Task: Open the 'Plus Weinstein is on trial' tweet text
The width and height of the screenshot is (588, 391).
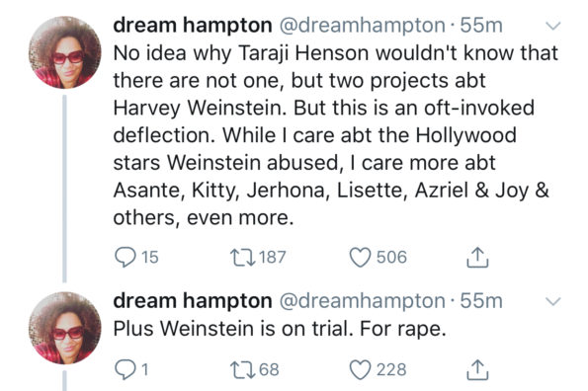Action: 280,329
